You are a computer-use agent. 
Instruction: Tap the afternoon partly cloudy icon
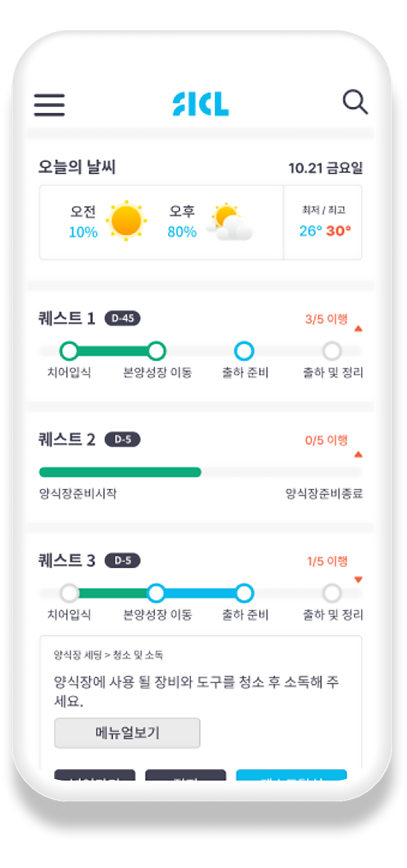[x=230, y=222]
